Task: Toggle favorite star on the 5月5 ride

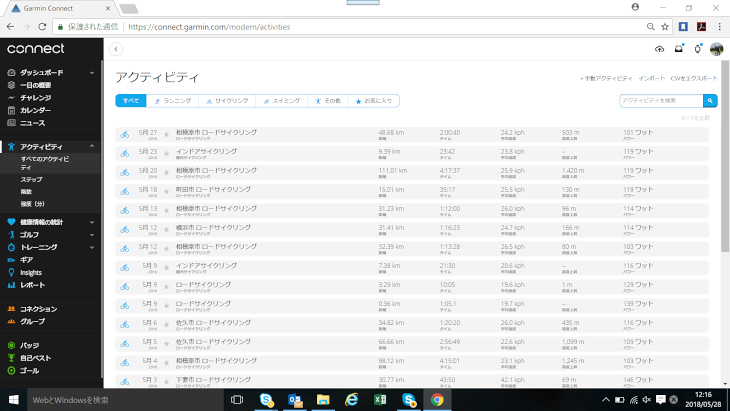Action: click(x=166, y=344)
